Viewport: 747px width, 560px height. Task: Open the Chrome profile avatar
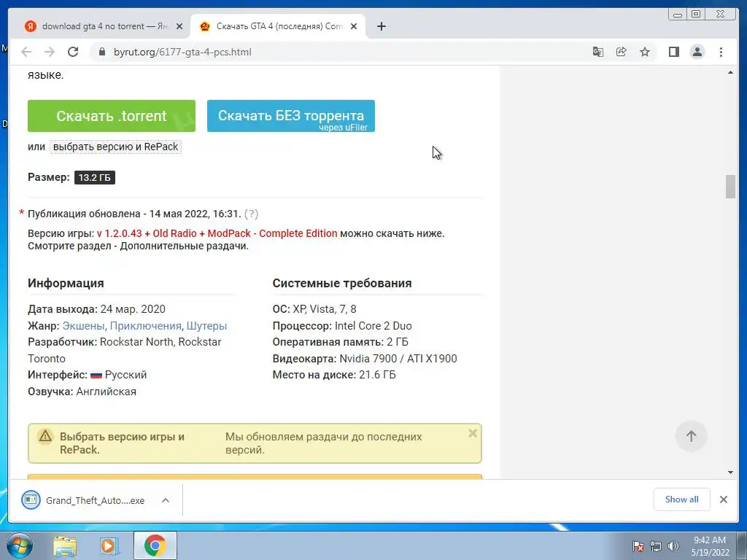[697, 52]
